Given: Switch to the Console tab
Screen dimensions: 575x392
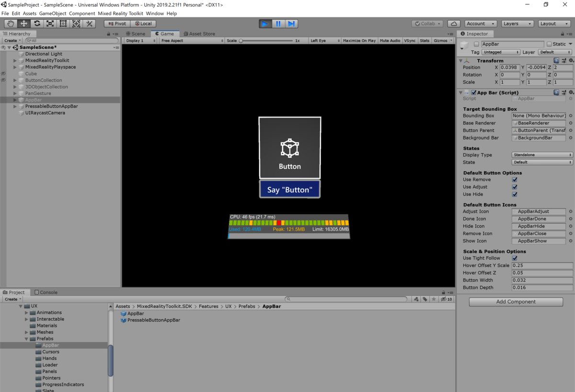Looking at the screenshot, I should 45,292.
